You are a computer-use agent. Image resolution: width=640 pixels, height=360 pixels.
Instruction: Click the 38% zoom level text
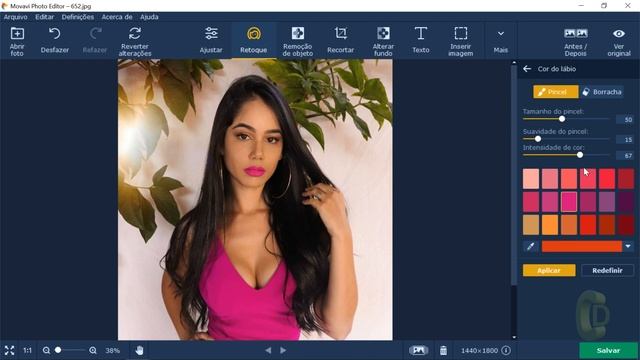coord(113,350)
